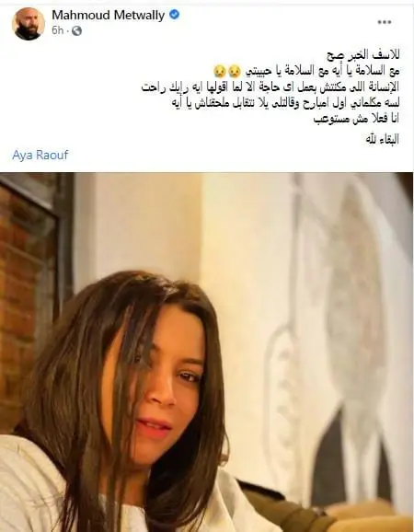Open the tagged Aya Raouf profile link
This screenshot has width=414, height=532.
(40, 155)
